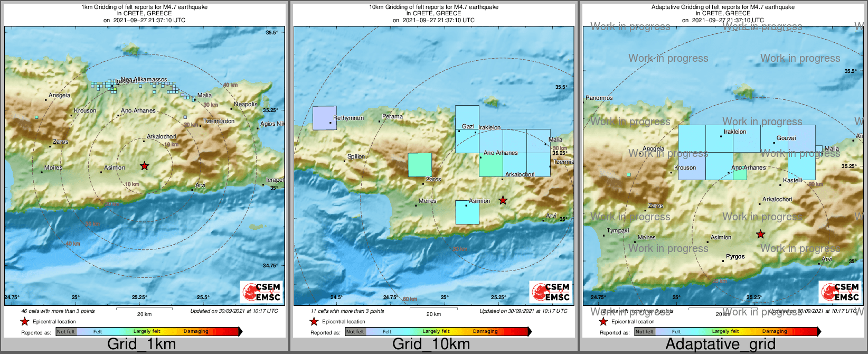Image resolution: width=868 pixels, height=354 pixels.
Task: Open the Grid_1km caption label
Action: pyautogui.click(x=141, y=344)
